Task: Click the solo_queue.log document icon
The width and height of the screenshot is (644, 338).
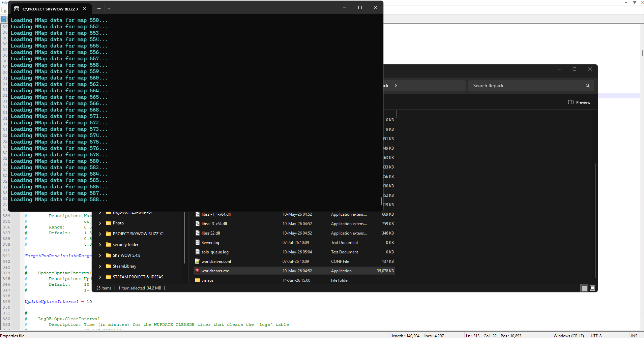Action: pos(198,252)
